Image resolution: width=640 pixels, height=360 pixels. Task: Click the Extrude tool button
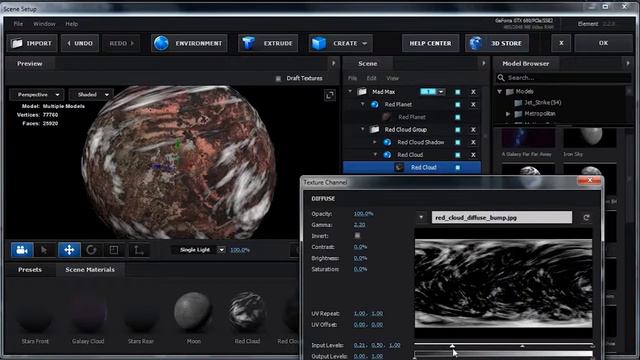click(x=268, y=43)
